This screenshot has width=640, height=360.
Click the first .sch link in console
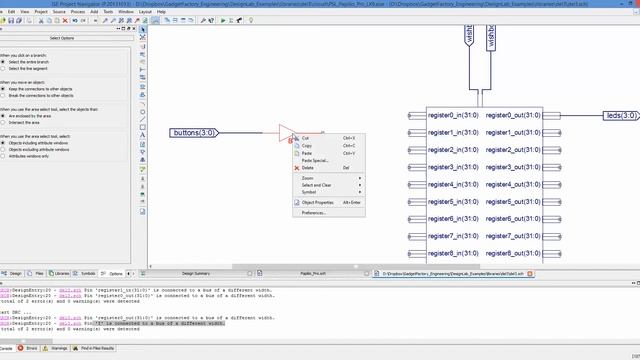70,290
